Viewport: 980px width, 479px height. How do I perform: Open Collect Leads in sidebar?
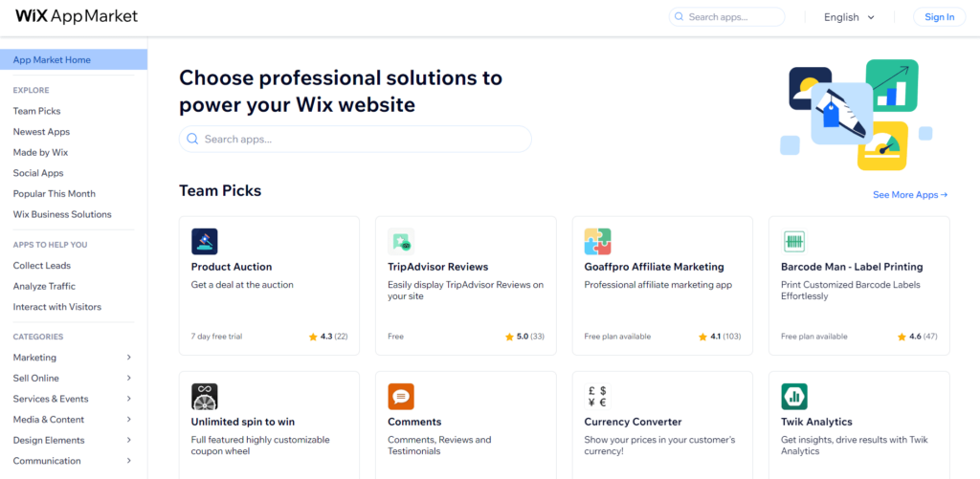tap(42, 266)
